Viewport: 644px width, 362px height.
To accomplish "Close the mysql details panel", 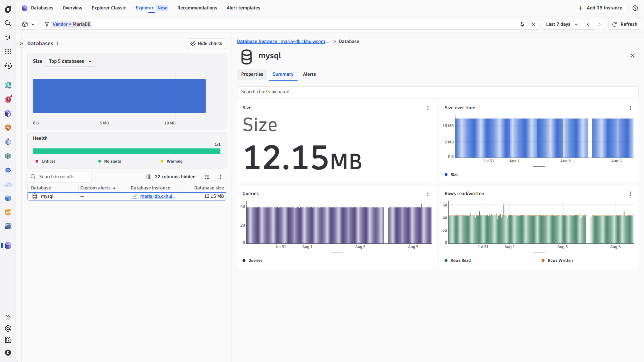I will tap(632, 56).
